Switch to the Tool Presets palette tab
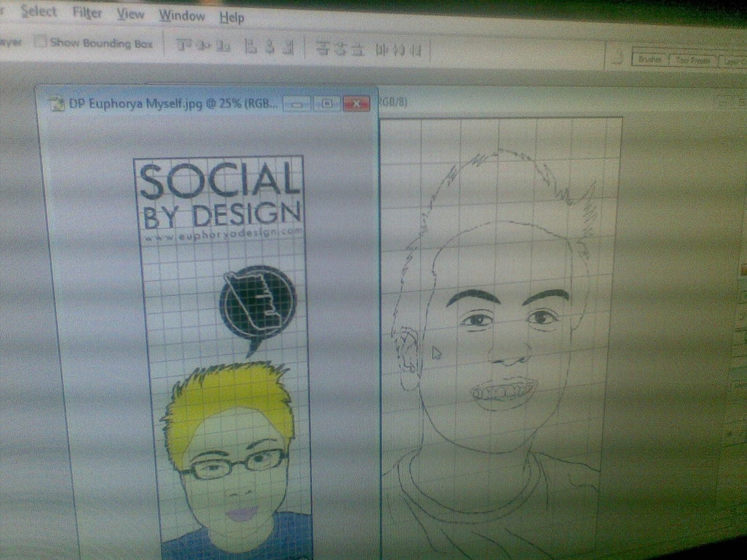Image resolution: width=747 pixels, height=560 pixels. (x=692, y=61)
